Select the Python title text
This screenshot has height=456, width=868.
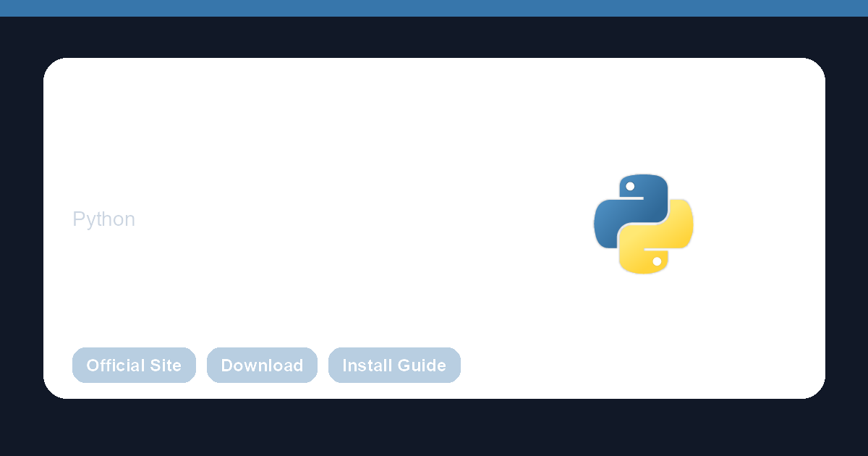103,219
